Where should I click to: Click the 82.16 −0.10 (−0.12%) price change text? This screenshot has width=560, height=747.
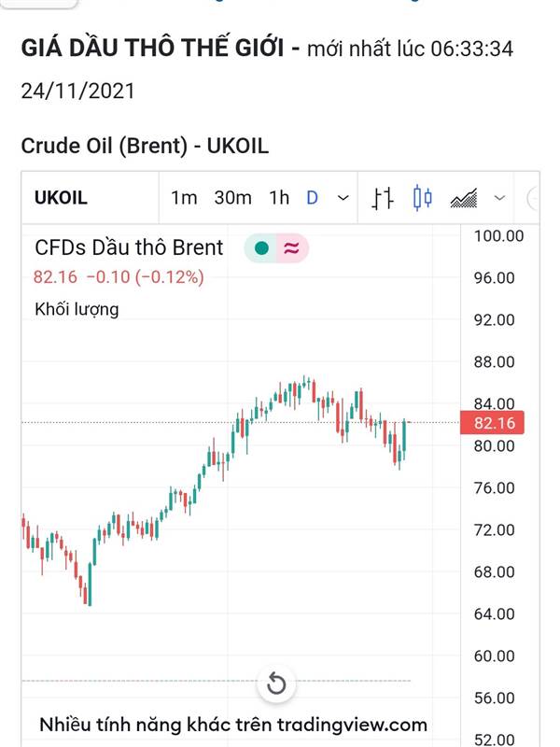click(x=119, y=276)
